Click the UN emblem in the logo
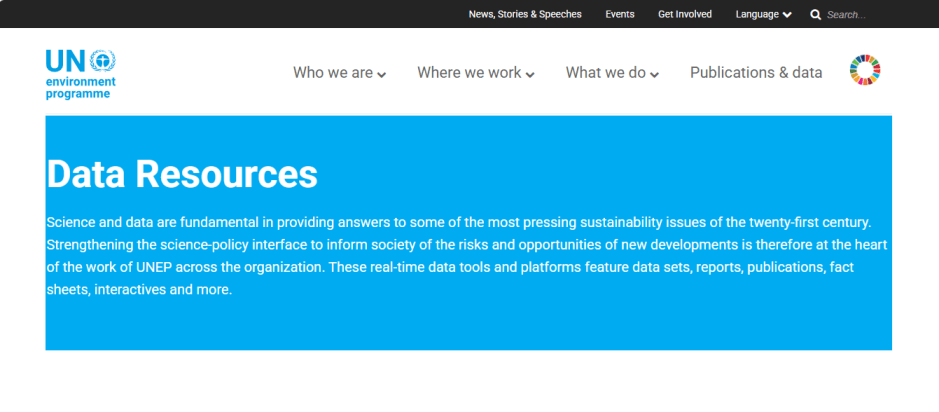The image size is (939, 412). point(103,61)
